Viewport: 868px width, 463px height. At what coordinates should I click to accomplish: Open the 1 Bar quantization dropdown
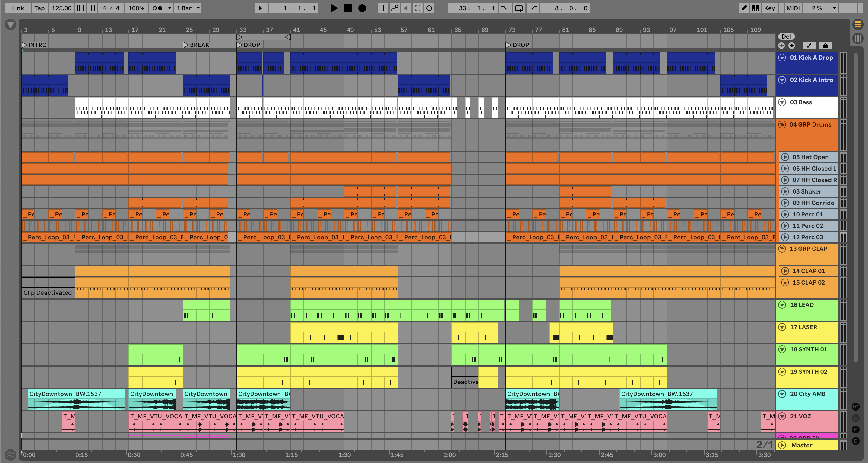point(188,8)
